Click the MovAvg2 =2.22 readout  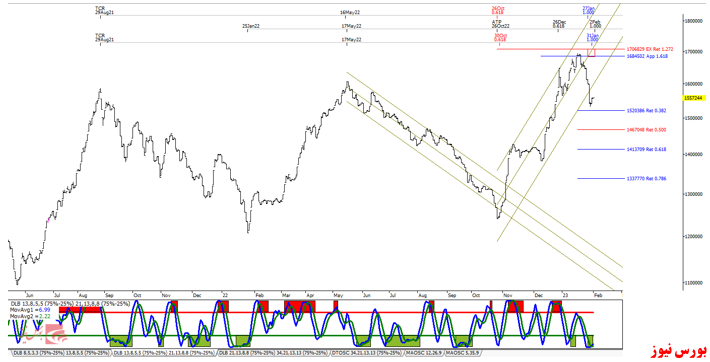[x=30, y=316]
